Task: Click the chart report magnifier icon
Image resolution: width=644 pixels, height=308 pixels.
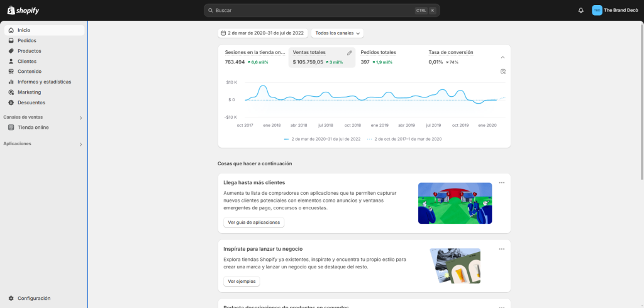Action: pyautogui.click(x=503, y=72)
